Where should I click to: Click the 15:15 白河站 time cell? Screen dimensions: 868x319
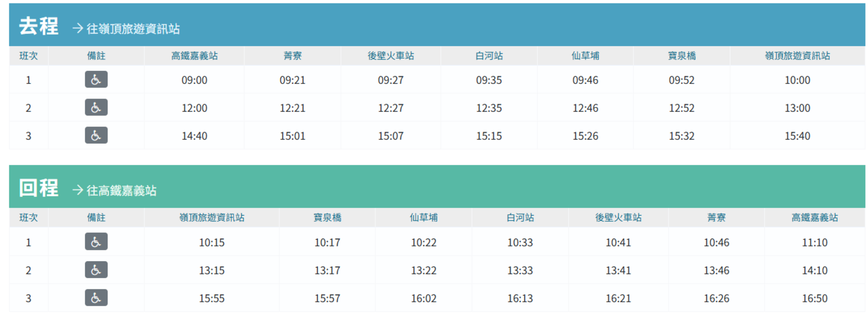tap(489, 136)
